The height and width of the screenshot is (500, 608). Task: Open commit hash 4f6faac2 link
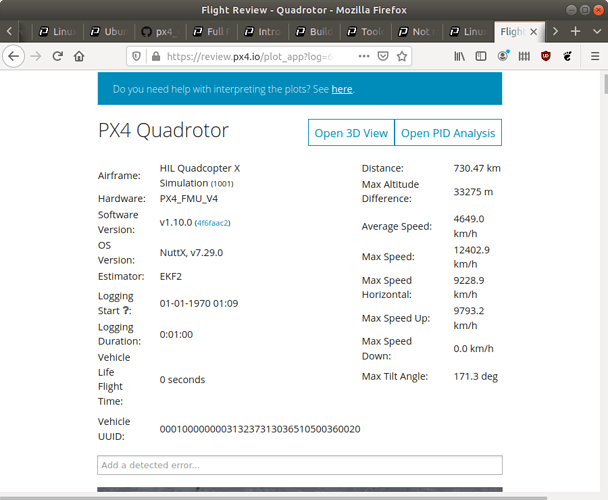pyautogui.click(x=212, y=223)
